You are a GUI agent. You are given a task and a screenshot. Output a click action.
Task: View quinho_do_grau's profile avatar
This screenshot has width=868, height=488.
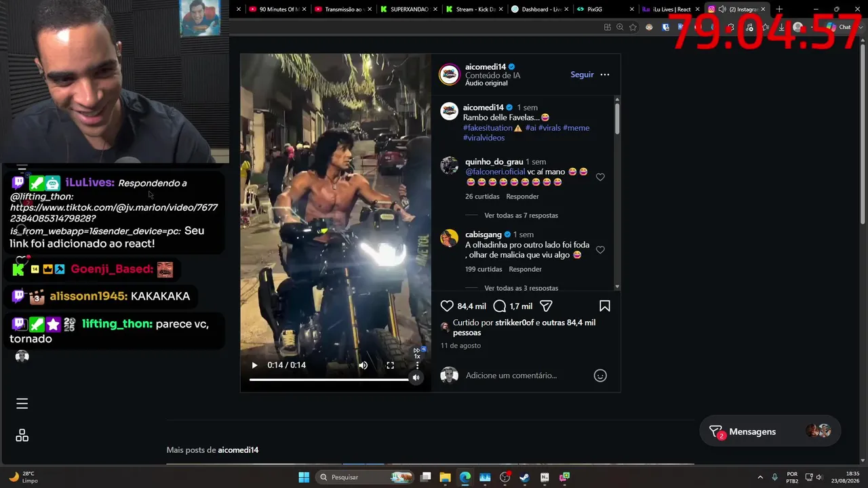tap(450, 165)
